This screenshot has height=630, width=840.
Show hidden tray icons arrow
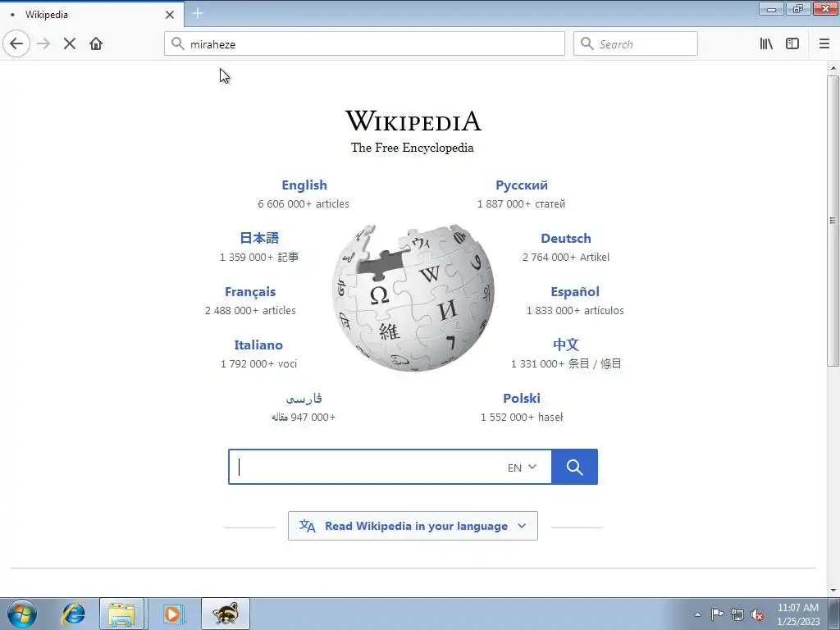(697, 614)
